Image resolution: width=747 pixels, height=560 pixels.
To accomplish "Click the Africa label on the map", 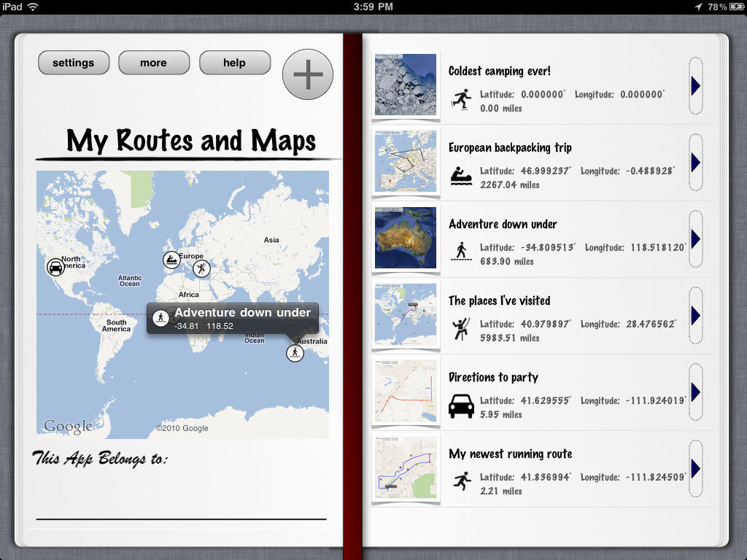I will 189,295.
